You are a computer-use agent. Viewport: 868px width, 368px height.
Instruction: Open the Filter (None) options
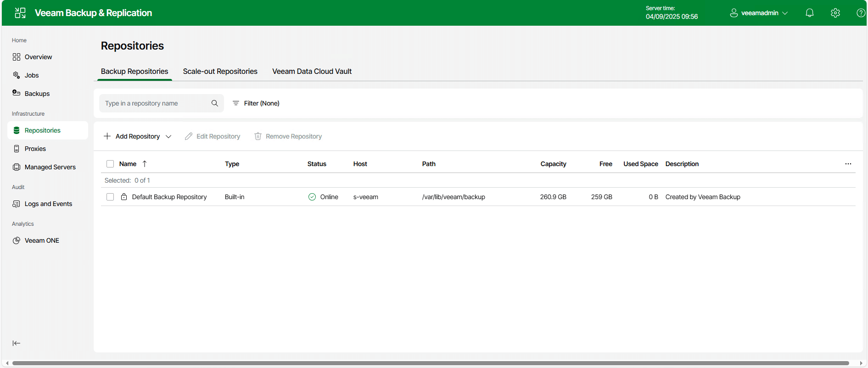[x=256, y=103]
